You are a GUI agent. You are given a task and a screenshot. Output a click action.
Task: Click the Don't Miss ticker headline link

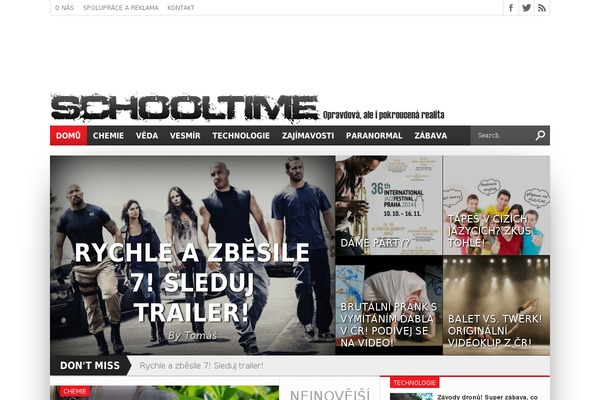201,366
